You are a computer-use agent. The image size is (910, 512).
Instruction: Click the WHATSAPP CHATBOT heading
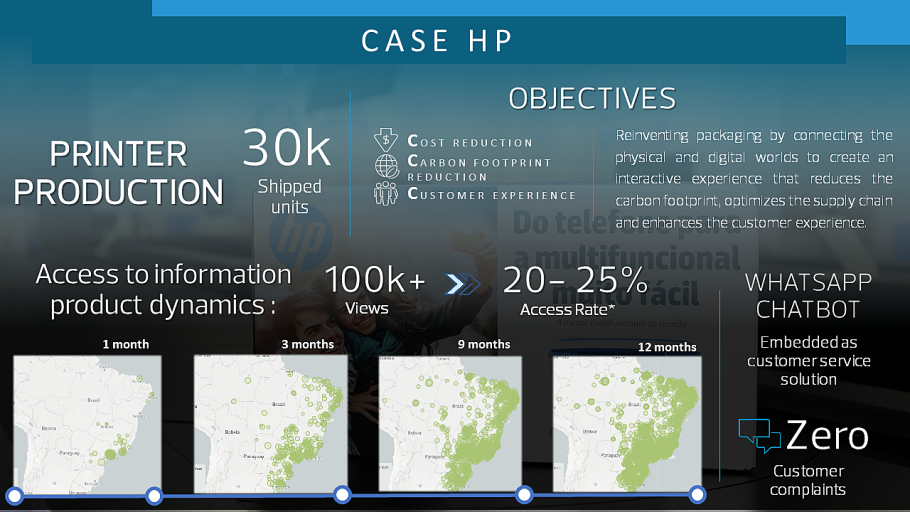808,296
